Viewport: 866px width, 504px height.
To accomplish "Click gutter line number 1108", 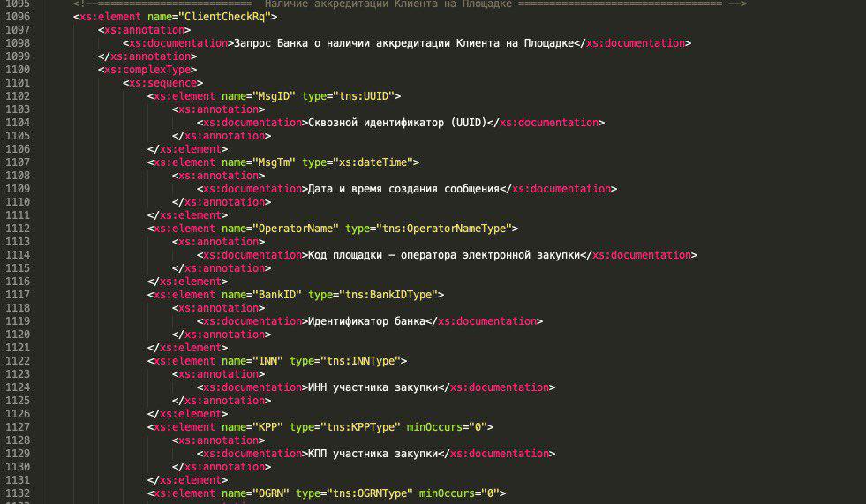I will 18,176.
